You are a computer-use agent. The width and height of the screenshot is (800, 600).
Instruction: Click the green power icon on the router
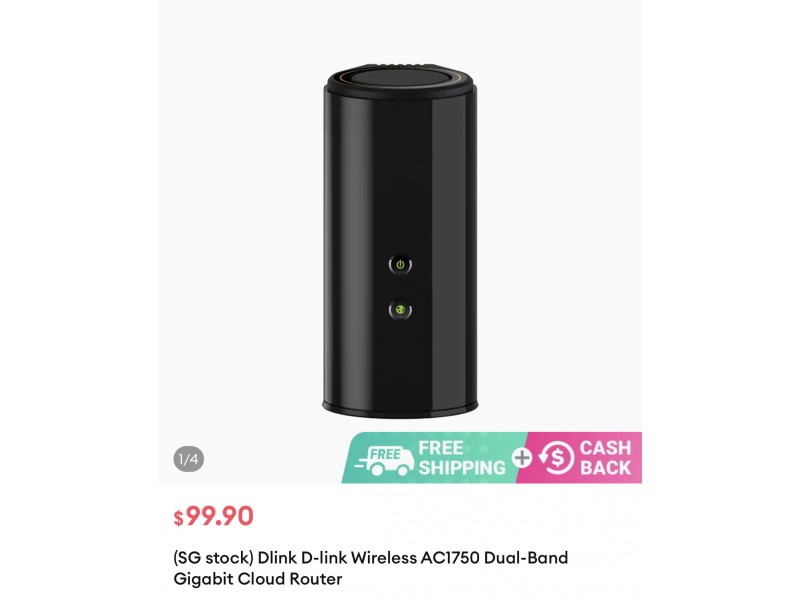tap(401, 265)
